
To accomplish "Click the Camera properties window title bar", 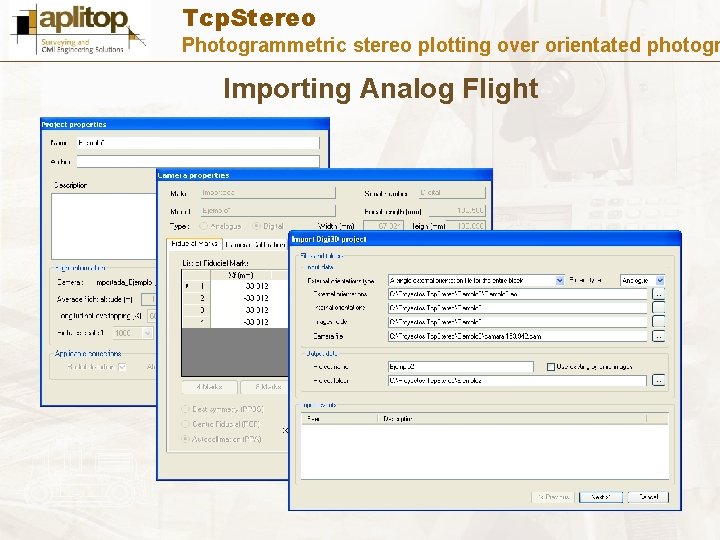I will tap(324, 175).
